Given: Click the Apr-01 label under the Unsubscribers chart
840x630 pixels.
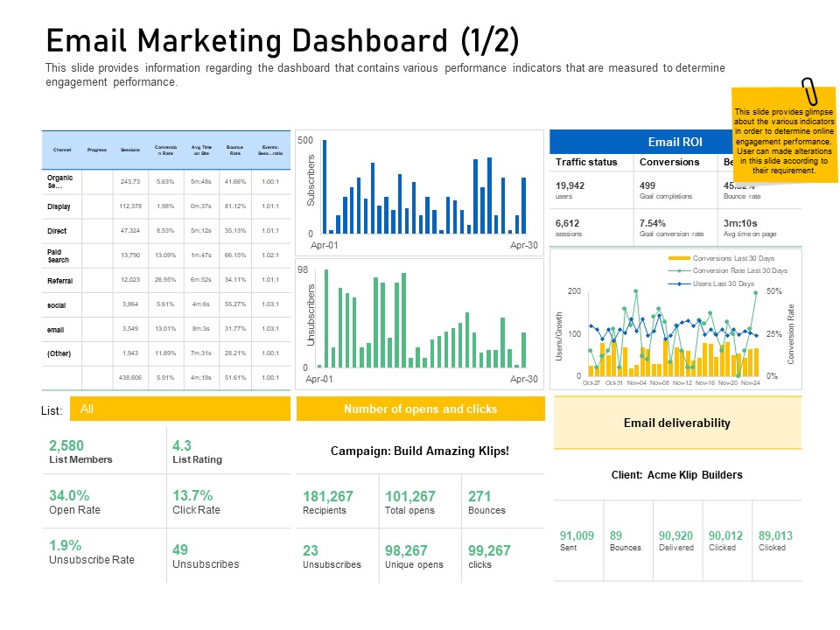Looking at the screenshot, I should [x=318, y=379].
